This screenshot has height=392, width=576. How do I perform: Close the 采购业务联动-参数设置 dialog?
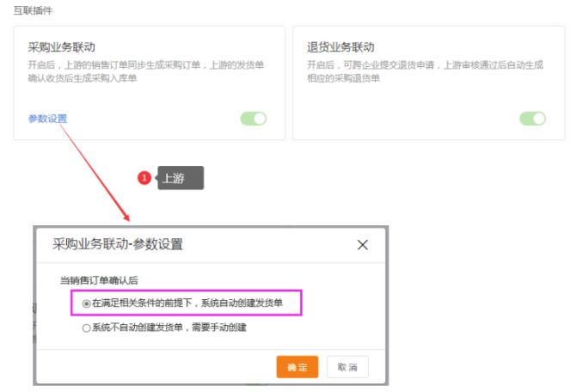(x=362, y=245)
